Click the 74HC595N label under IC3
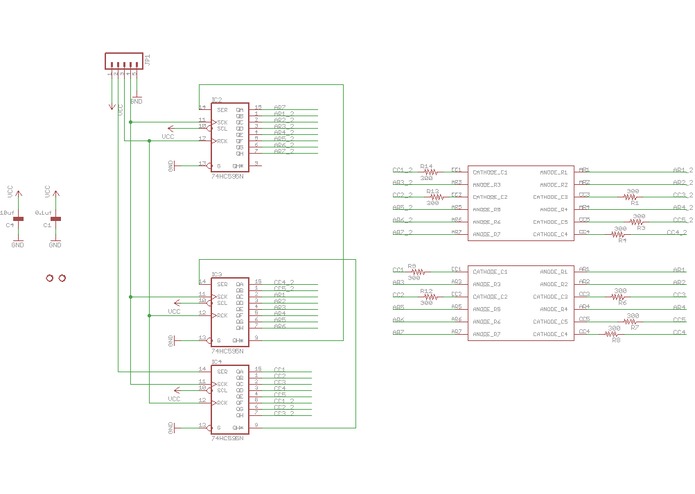695x494 pixels. [227, 351]
